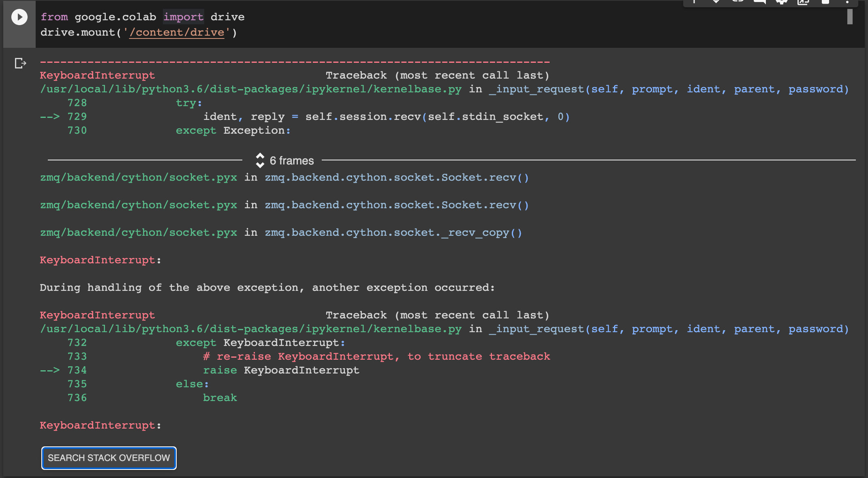Image resolution: width=868 pixels, height=478 pixels.
Task: Select the first KeyboardInterrupt error label
Action: tap(97, 75)
